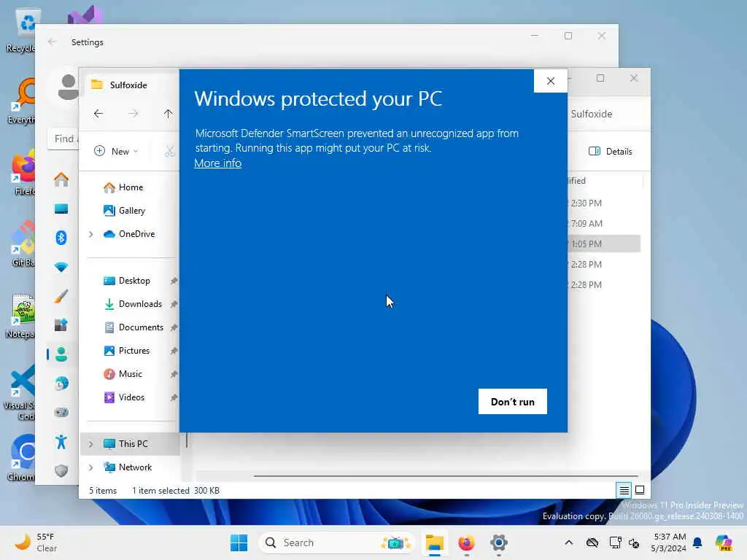The image size is (747, 560).
Task: Open Documents quick access folder
Action: [141, 327]
